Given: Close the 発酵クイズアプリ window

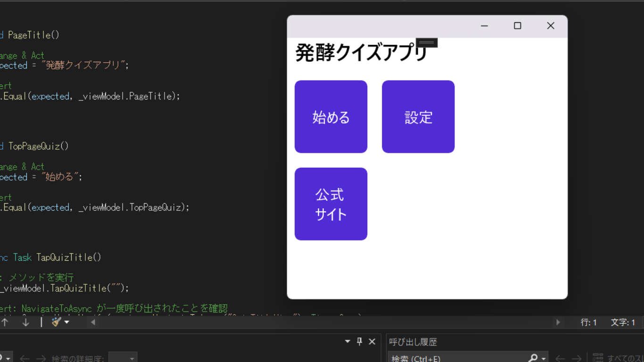Looking at the screenshot, I should 550,26.
